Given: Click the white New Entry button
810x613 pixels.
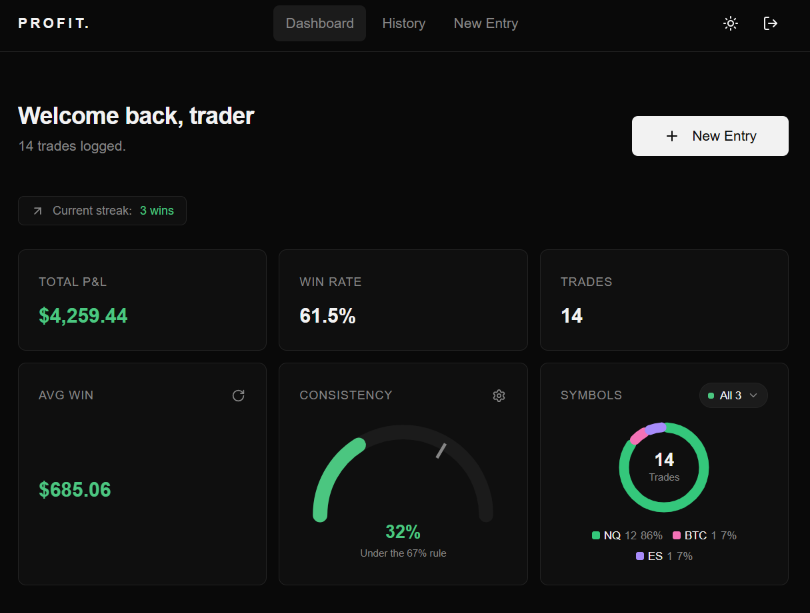Looking at the screenshot, I should coord(710,136).
